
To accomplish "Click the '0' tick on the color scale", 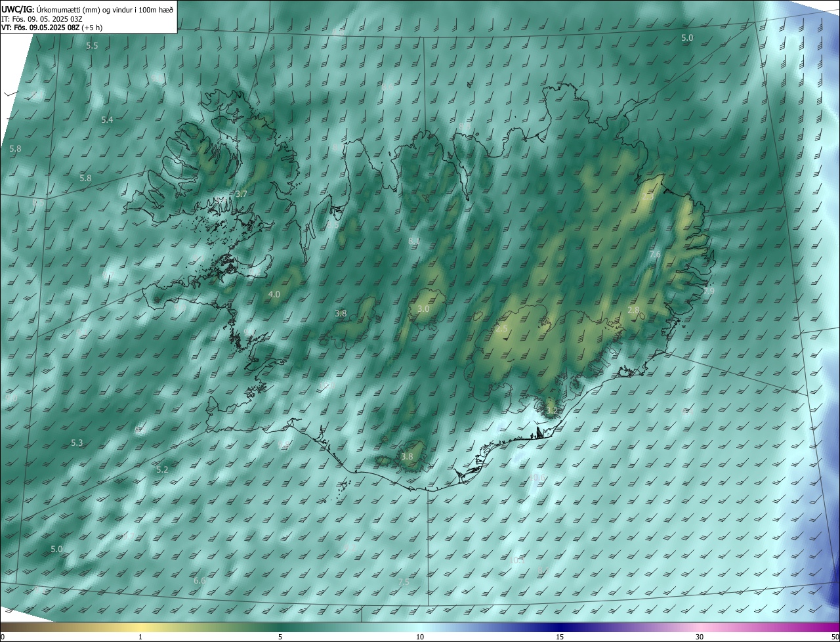I will coord(3,637).
